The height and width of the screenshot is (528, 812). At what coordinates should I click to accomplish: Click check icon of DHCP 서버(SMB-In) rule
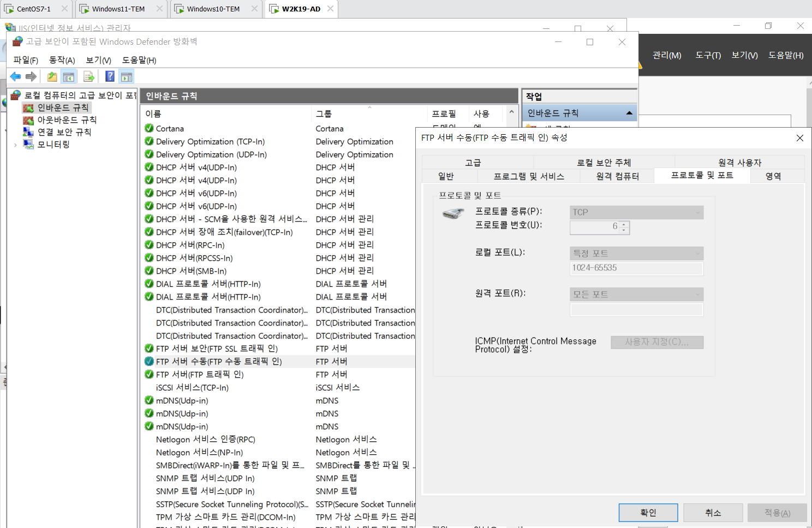[x=149, y=271]
